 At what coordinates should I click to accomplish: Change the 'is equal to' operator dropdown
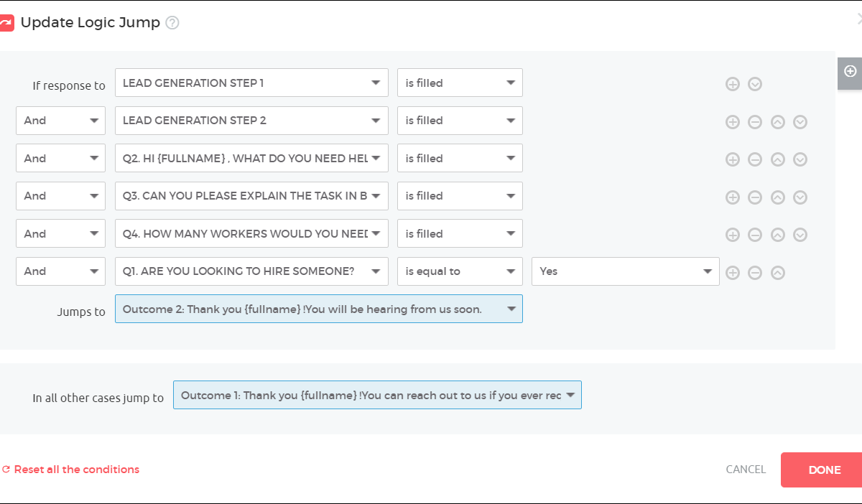coord(460,271)
